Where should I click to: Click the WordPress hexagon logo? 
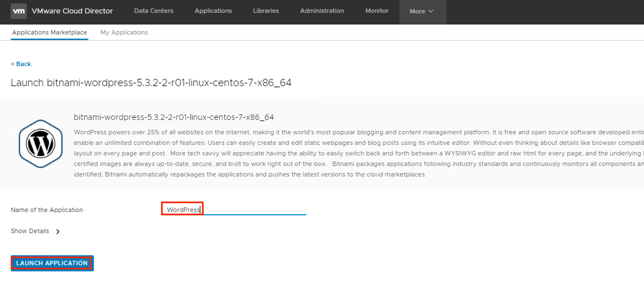tap(40, 144)
